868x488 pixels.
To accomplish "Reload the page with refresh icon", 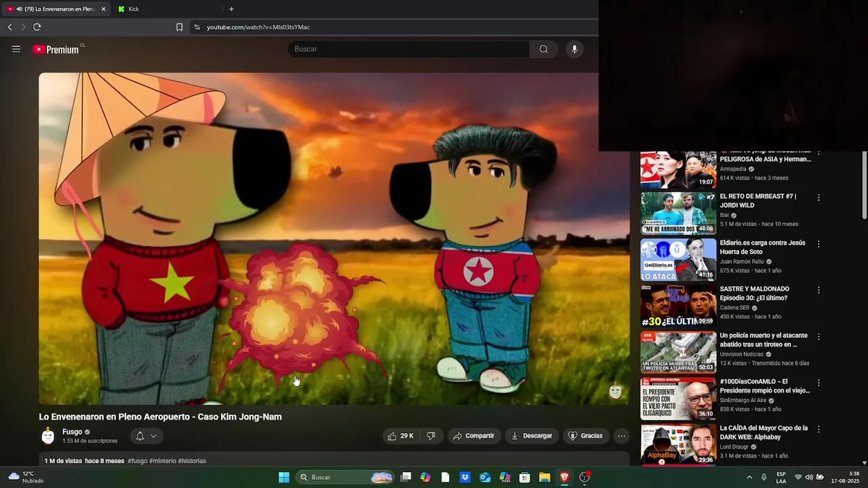I will 37,27.
